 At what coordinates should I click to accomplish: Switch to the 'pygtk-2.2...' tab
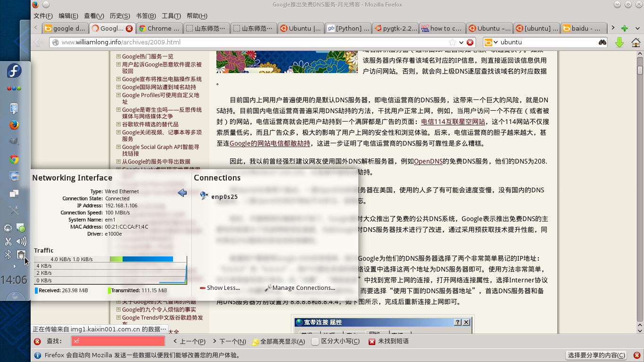[x=395, y=28]
